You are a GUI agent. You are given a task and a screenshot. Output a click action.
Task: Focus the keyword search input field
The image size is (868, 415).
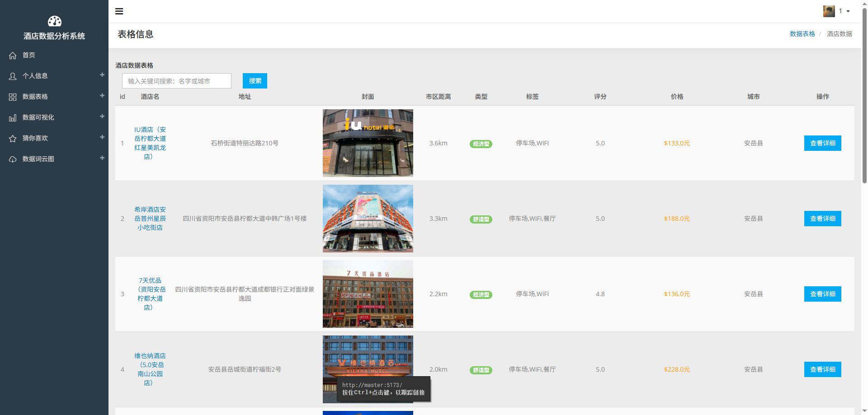click(177, 81)
